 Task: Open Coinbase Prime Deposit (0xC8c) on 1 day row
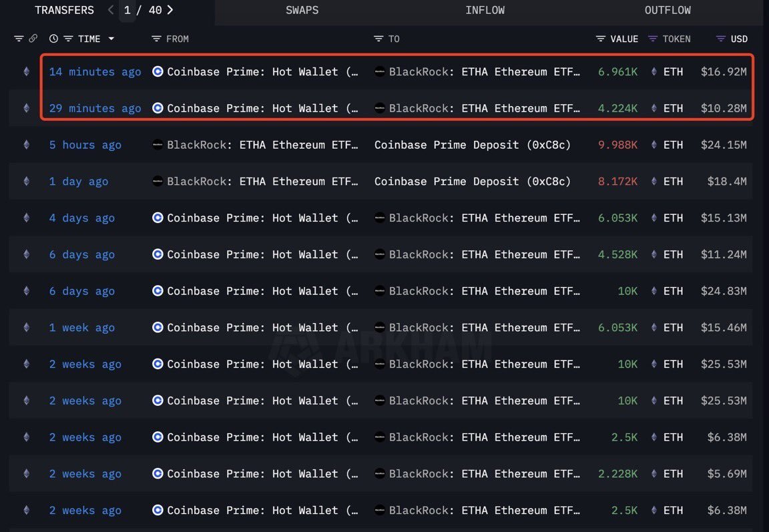(473, 182)
